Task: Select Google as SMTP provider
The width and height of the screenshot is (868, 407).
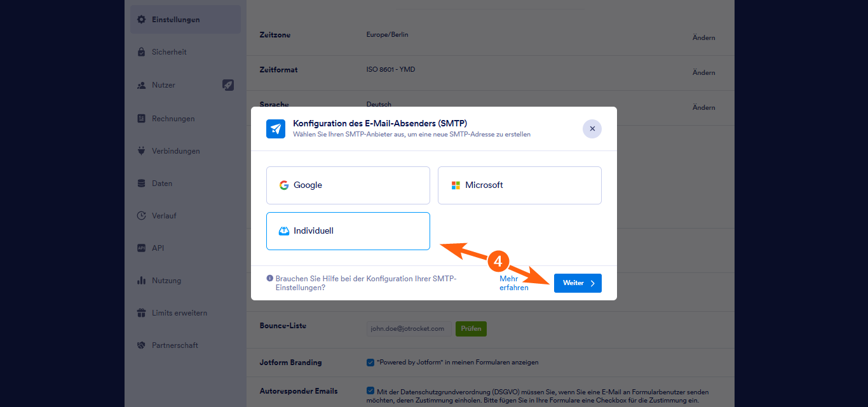Action: pyautogui.click(x=348, y=185)
